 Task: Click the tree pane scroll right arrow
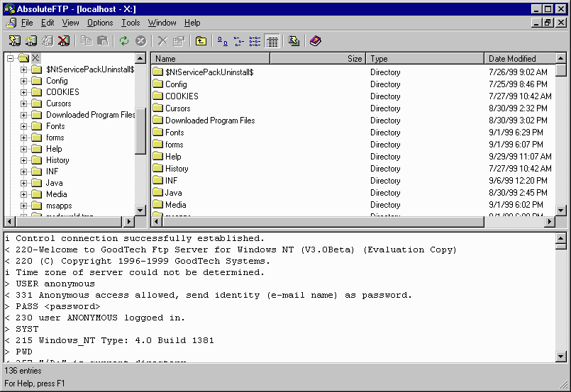pyautogui.click(x=128, y=221)
